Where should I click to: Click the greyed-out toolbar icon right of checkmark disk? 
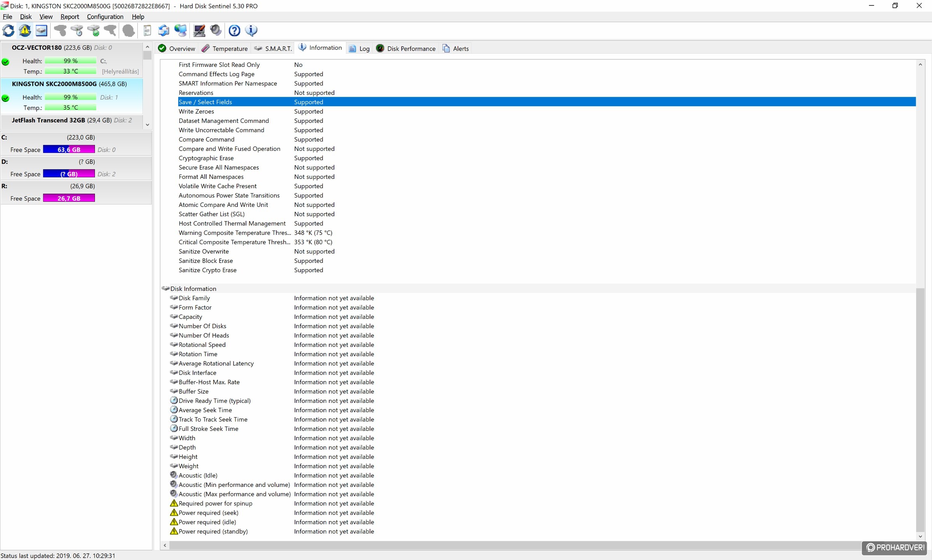click(x=110, y=30)
